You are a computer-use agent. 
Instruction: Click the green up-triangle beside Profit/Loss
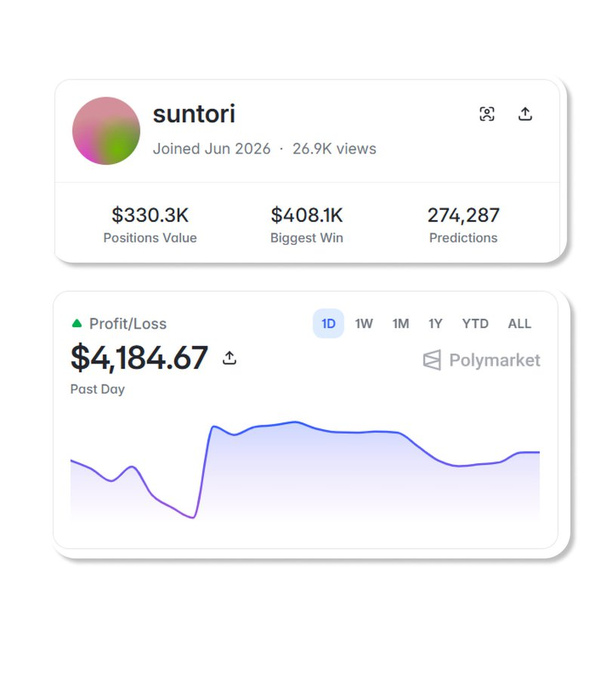[x=77, y=323]
